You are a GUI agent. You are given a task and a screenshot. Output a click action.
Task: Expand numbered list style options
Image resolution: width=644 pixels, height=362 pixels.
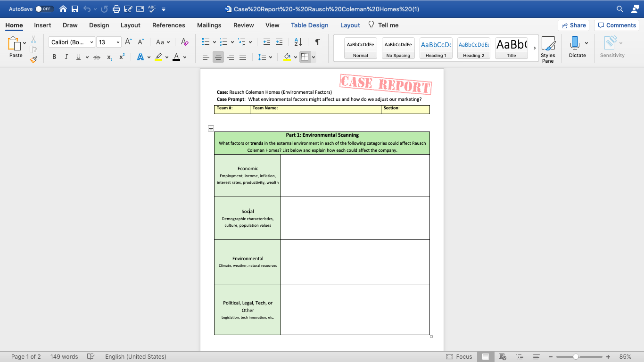[x=232, y=42]
